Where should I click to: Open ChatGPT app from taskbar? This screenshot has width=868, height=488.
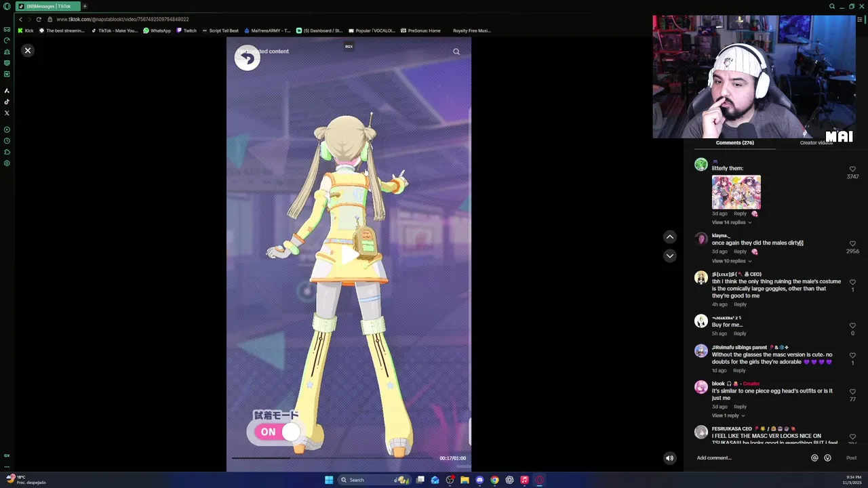click(x=509, y=480)
